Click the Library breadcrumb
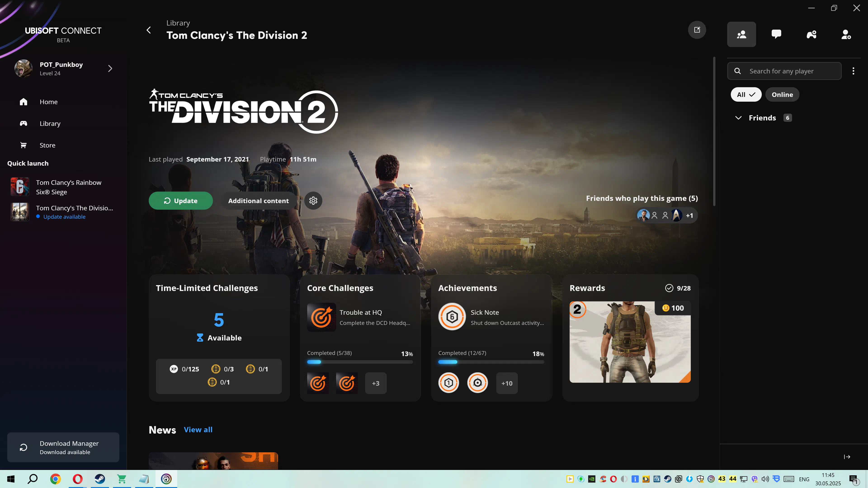 coord(178,23)
